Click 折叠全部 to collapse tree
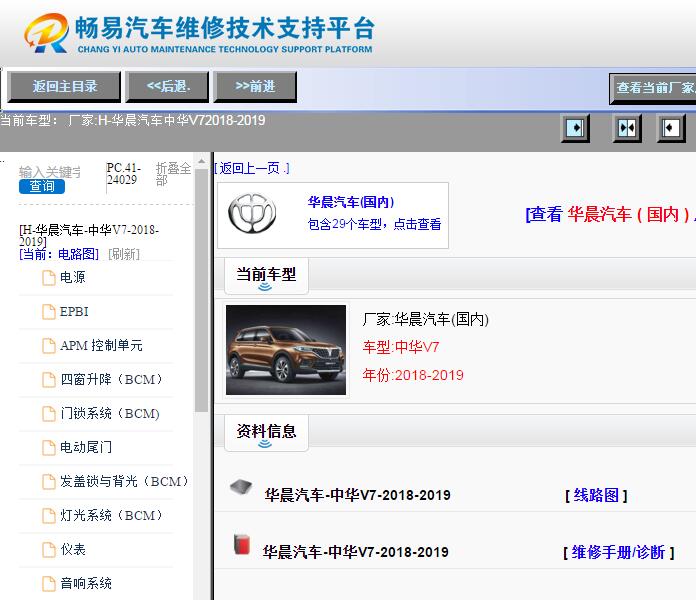The width and height of the screenshot is (696, 600). pos(173,174)
